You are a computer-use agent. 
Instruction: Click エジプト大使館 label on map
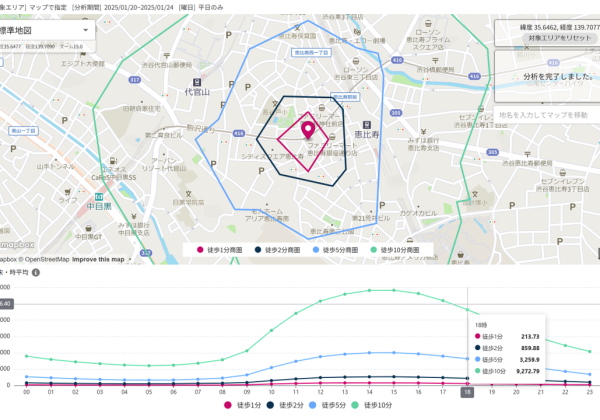point(82,63)
